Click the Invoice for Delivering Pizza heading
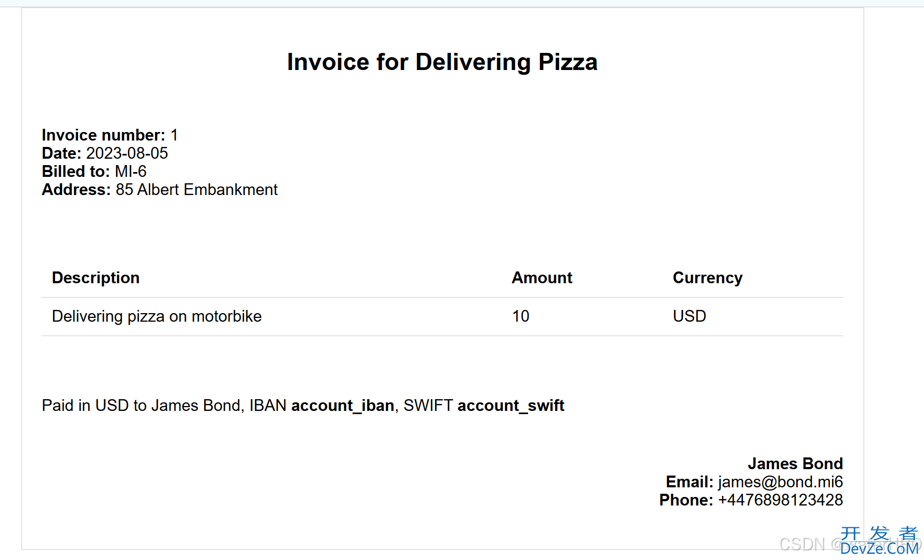This screenshot has width=924, height=560. [x=442, y=62]
